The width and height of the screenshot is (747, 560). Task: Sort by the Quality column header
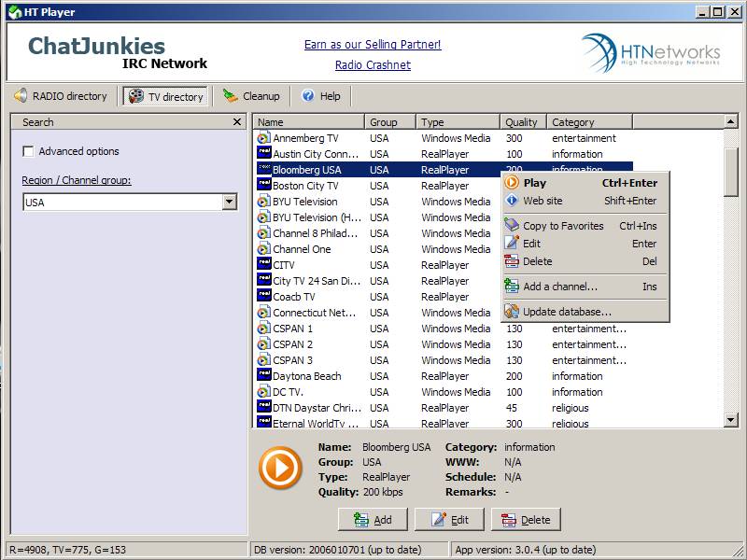click(x=524, y=122)
